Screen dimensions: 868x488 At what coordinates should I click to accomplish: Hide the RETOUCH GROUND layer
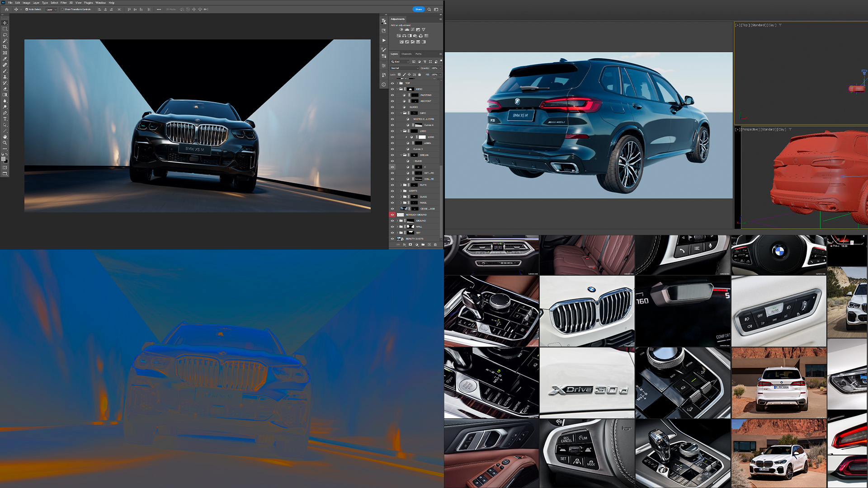pos(392,215)
